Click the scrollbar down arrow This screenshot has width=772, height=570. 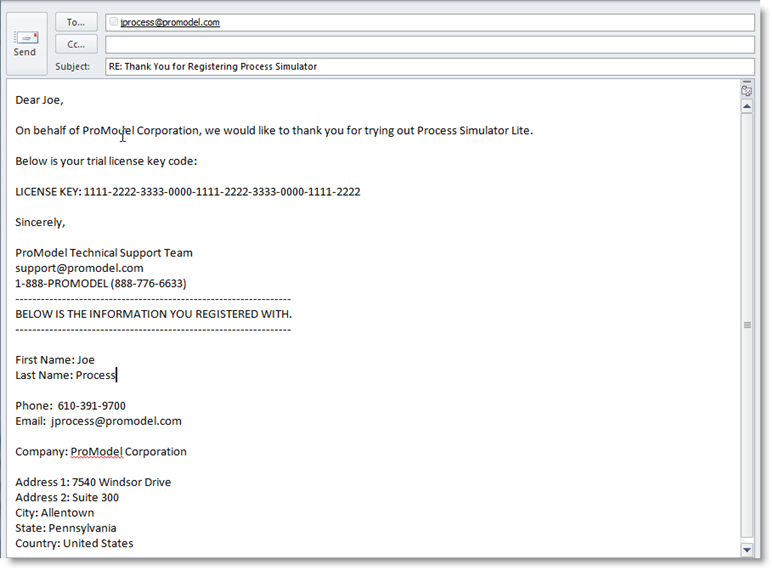click(747, 550)
